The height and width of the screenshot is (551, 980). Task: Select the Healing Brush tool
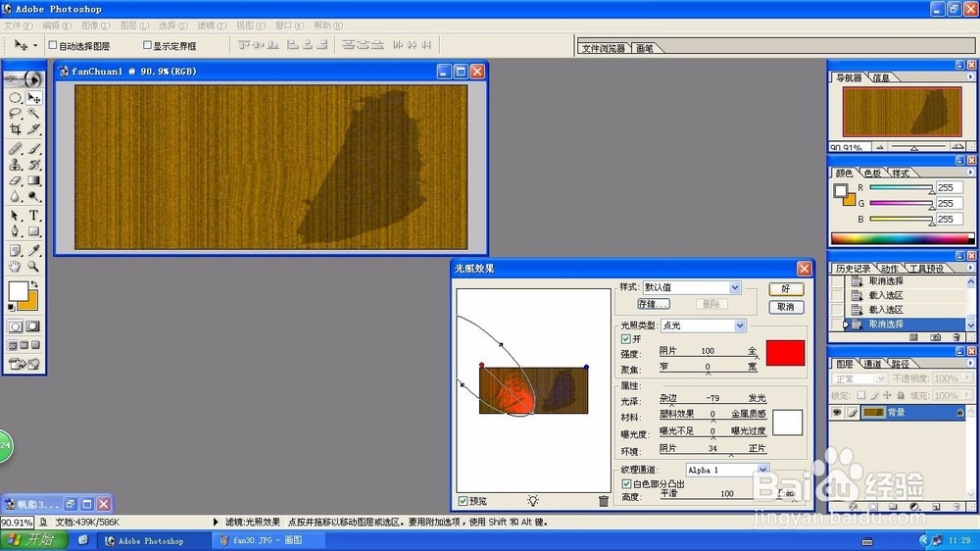click(x=15, y=149)
